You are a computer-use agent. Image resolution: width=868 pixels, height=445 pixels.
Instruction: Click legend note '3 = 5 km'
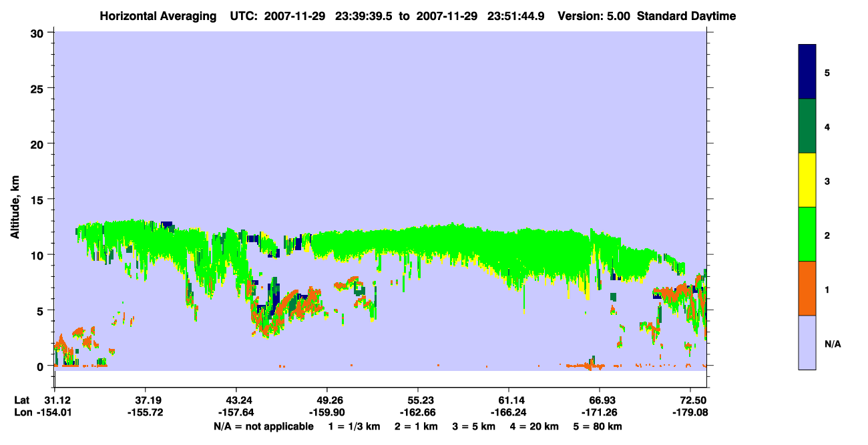click(474, 426)
